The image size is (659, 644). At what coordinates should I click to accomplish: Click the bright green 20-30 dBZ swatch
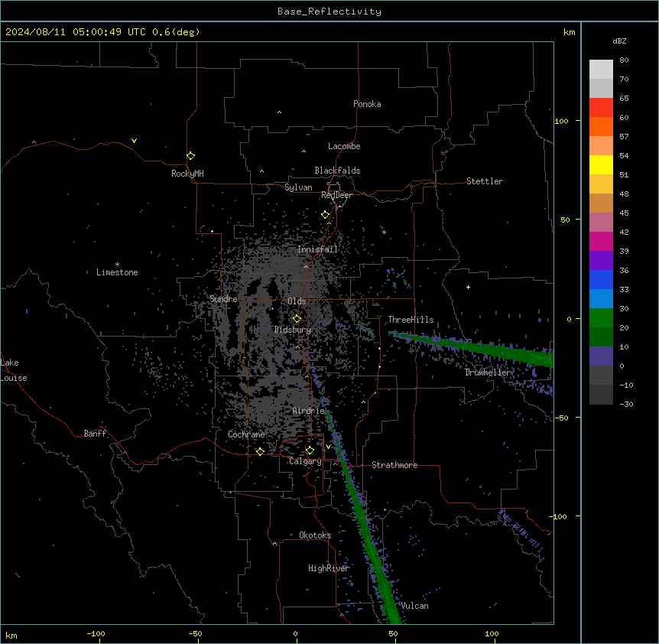tap(601, 318)
